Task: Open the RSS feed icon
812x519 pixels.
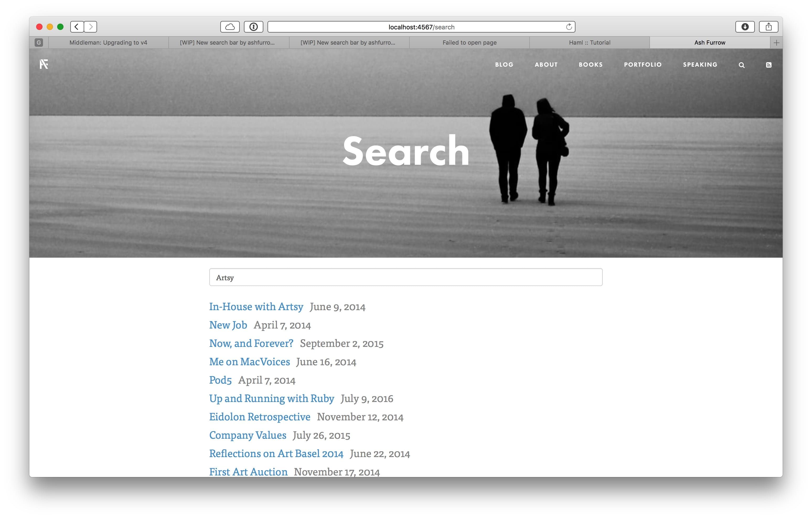Action: pos(768,65)
